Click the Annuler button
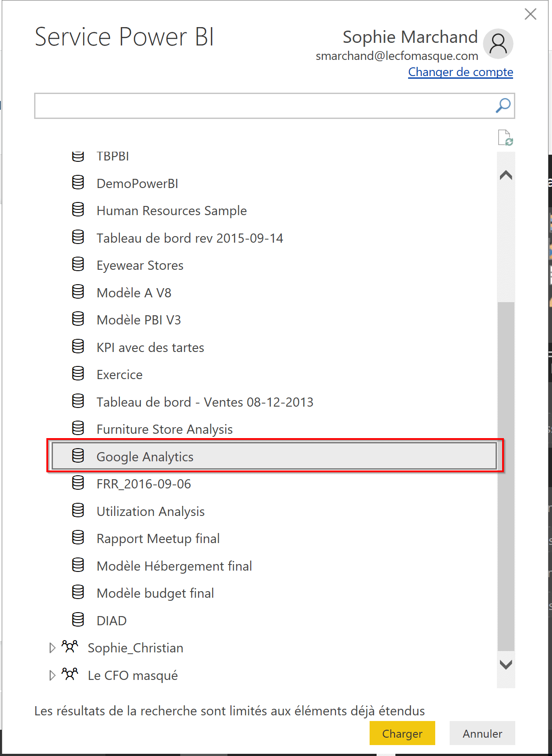The width and height of the screenshot is (552, 756). pyautogui.click(x=482, y=733)
